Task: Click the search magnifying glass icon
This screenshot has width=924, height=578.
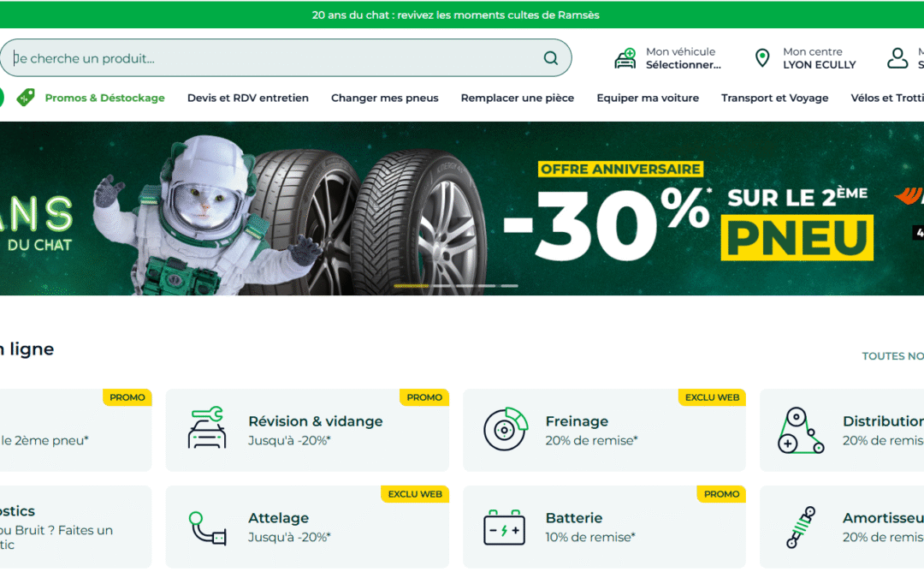Action: (x=550, y=58)
